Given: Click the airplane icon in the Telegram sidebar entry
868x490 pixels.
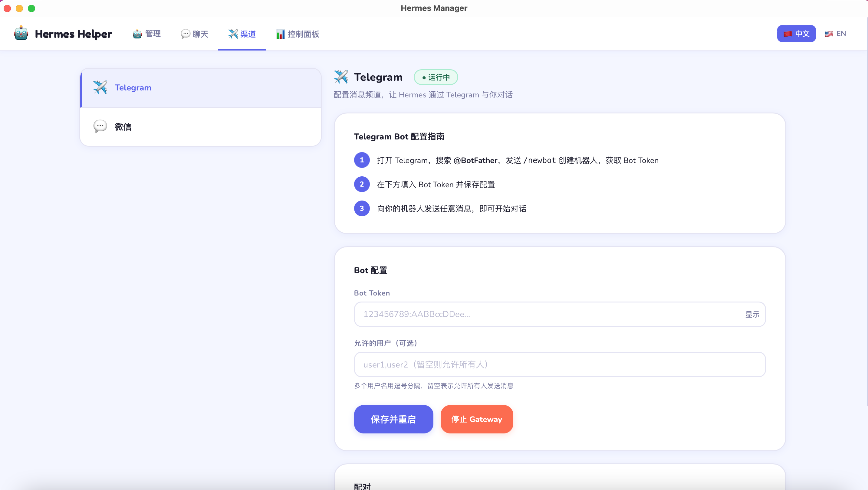Looking at the screenshot, I should click(x=100, y=87).
